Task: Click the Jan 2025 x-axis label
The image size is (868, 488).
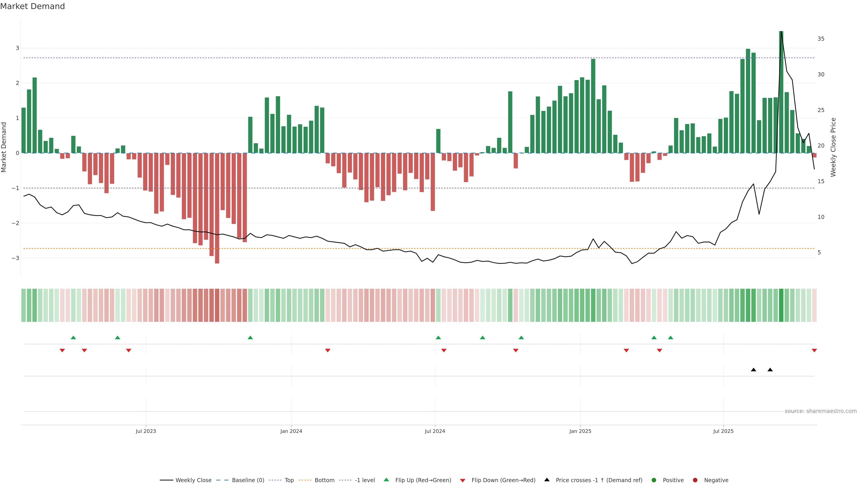Action: click(580, 431)
